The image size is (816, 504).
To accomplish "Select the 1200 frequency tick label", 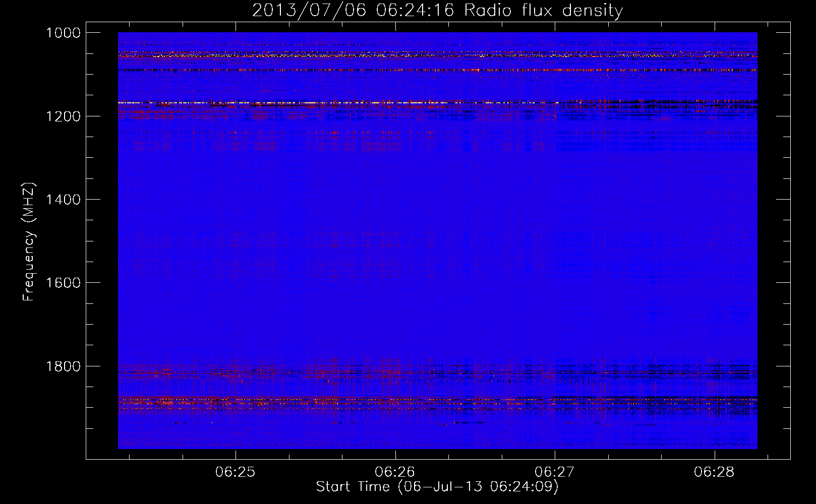I will tap(63, 116).
